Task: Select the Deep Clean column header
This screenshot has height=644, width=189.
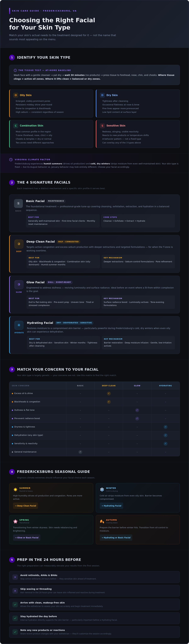Action: (x=109, y=386)
